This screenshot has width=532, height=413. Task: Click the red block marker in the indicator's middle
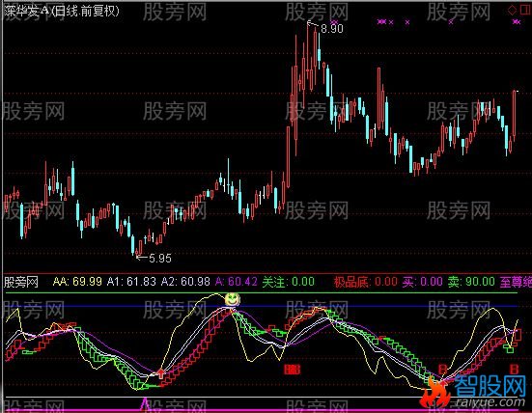pos(293,370)
